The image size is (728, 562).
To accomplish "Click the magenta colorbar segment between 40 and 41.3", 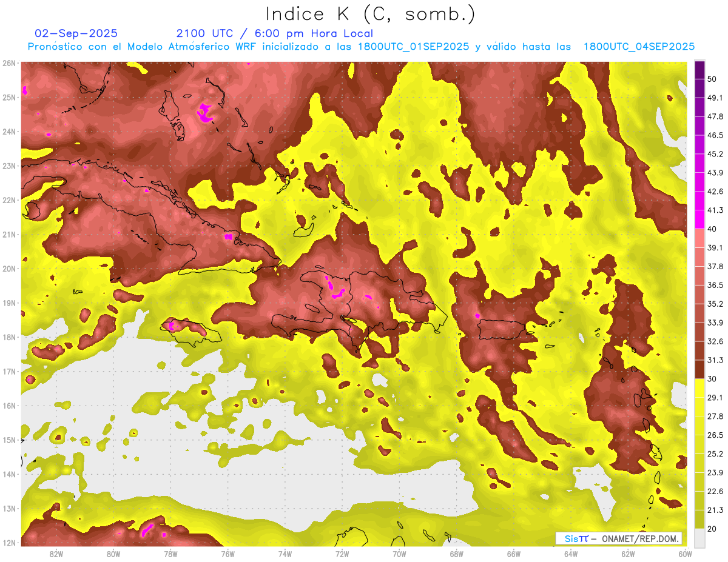I will [699, 219].
